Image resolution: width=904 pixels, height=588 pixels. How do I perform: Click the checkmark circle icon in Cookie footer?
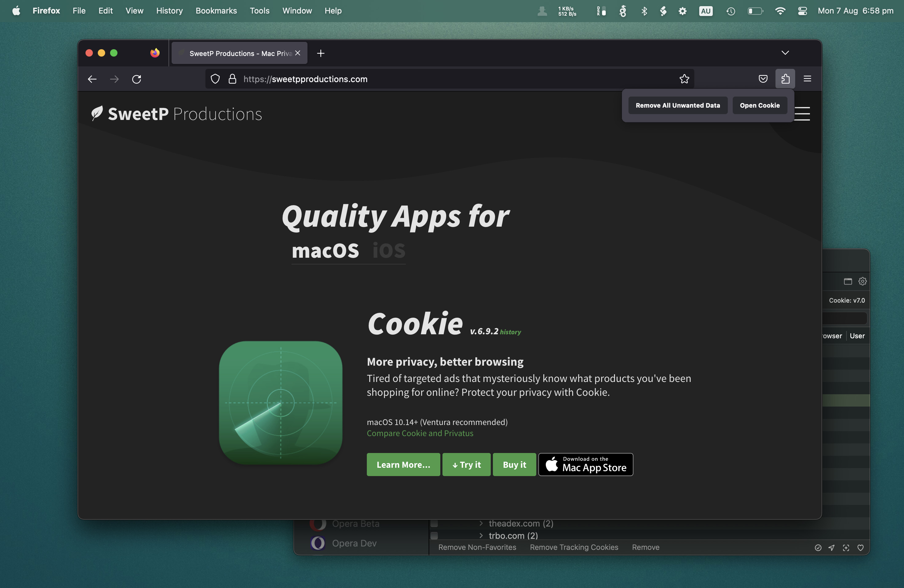818,547
